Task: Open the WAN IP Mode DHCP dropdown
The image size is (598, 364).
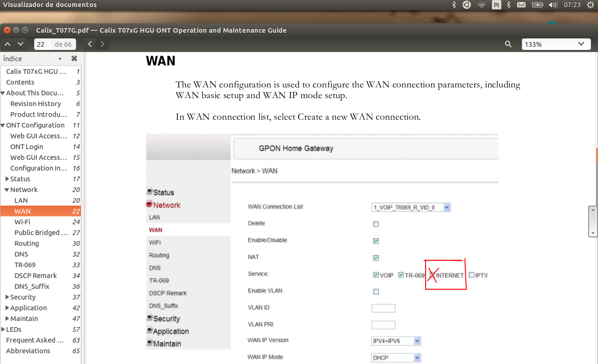Action: [x=396, y=358]
